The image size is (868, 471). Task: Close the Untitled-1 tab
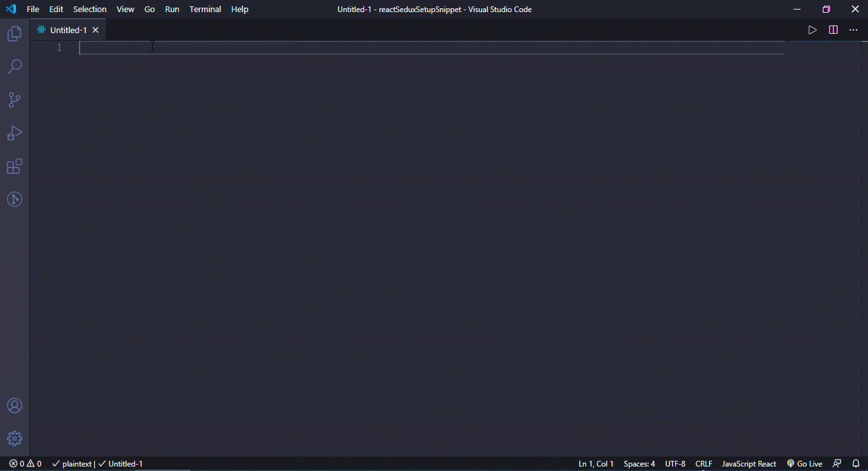click(x=95, y=30)
